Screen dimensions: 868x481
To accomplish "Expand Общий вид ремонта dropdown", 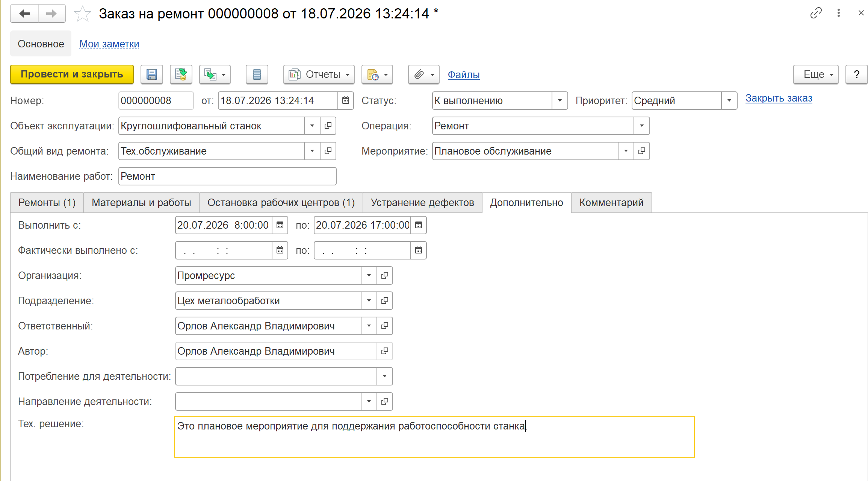I will (x=312, y=151).
